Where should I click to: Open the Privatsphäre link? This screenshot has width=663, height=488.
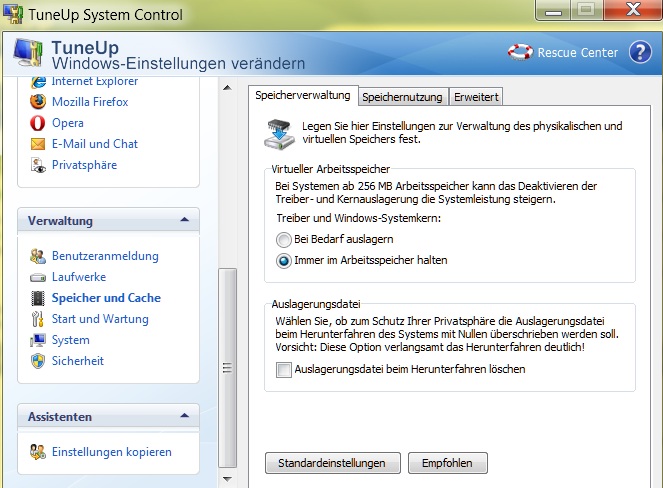[84, 165]
